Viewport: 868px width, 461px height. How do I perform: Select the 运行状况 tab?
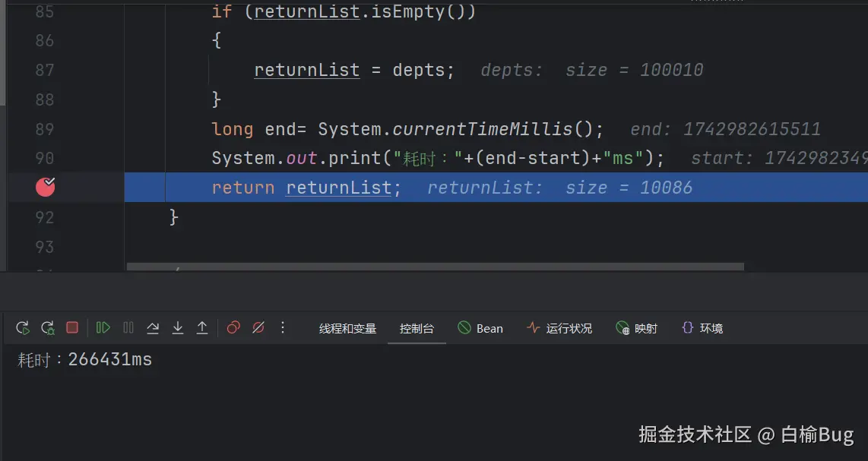tap(568, 327)
